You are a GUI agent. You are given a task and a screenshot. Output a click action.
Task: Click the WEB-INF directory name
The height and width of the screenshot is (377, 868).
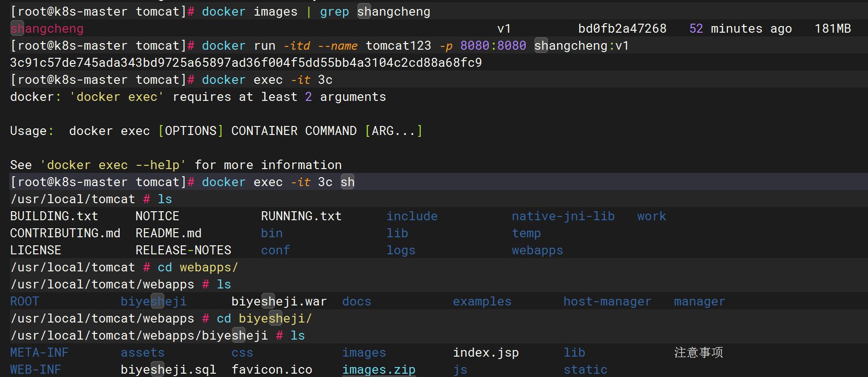click(35, 370)
